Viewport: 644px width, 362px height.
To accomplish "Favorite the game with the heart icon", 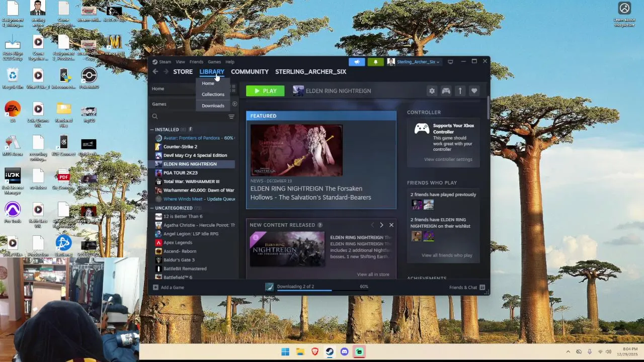I will (474, 91).
